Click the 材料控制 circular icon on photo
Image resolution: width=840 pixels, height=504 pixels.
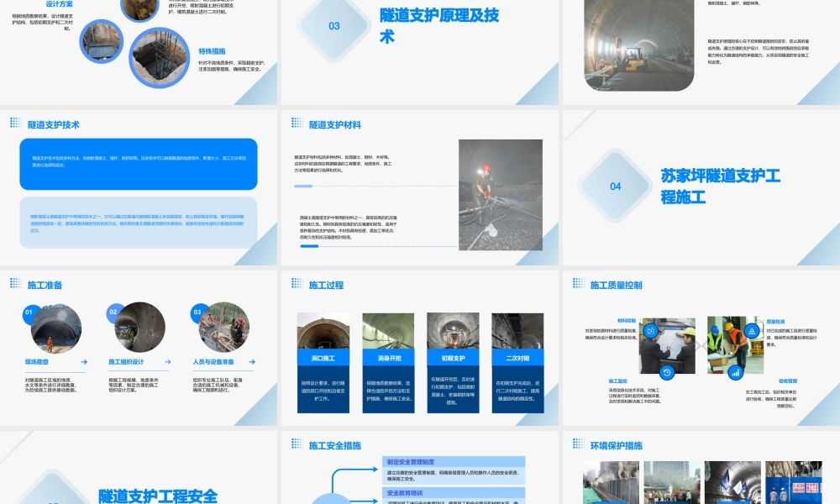point(651,331)
